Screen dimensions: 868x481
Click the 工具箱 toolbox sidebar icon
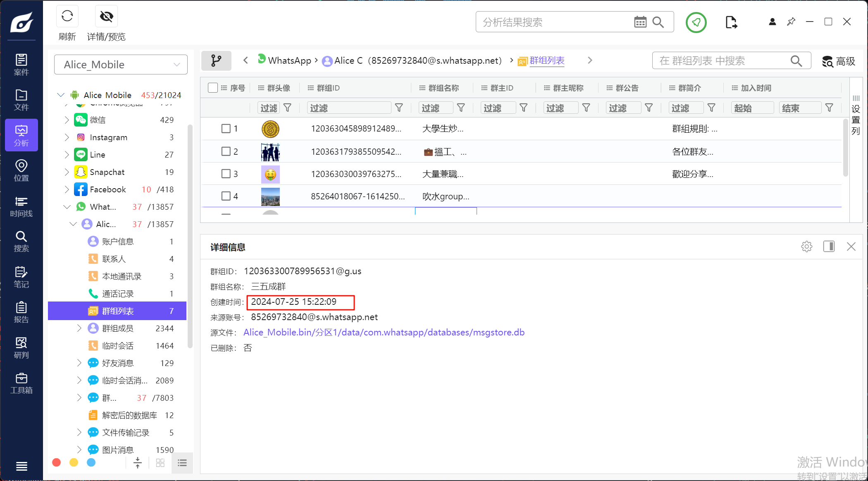[21, 383]
